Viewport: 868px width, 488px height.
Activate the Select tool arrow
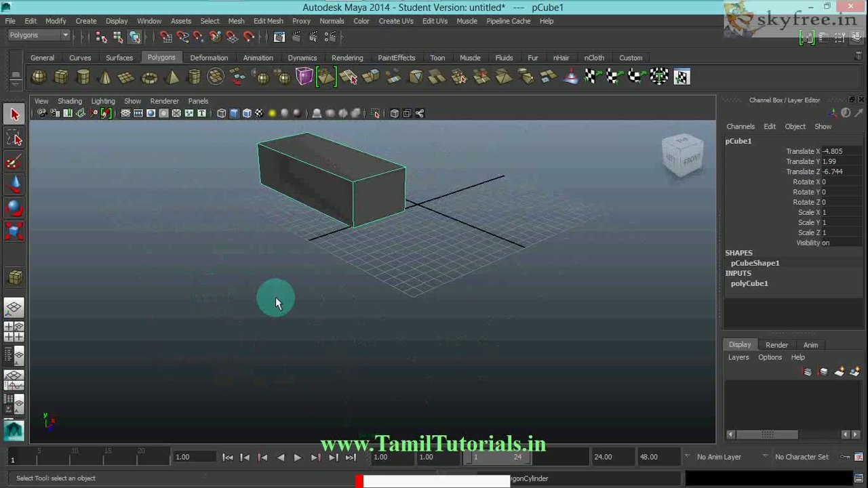click(14, 115)
